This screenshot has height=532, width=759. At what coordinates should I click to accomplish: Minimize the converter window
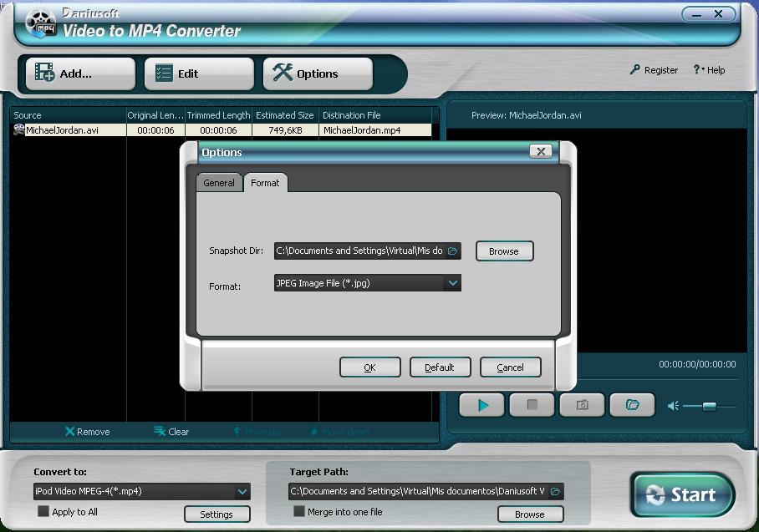click(x=696, y=14)
